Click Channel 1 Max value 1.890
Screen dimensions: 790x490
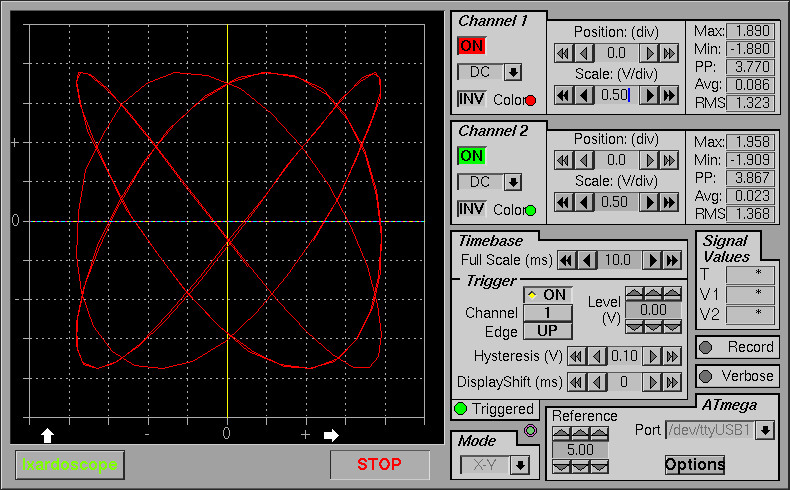[x=751, y=31]
